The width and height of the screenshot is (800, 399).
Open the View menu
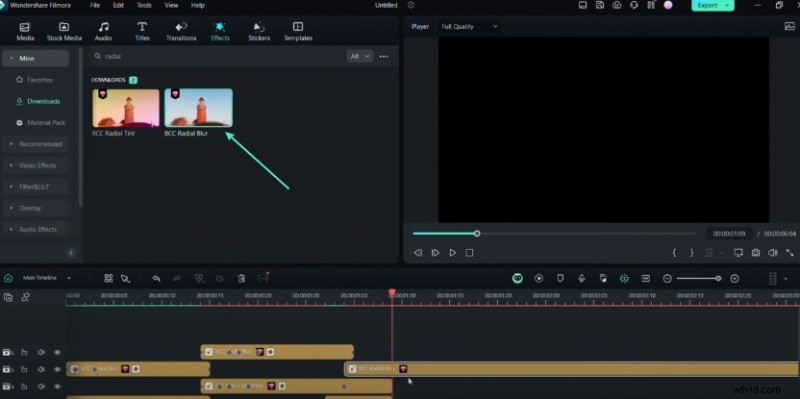coord(171,5)
